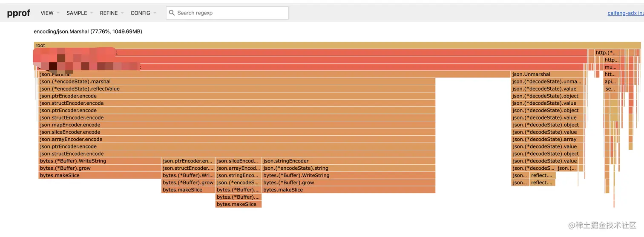Select json.mapEncoder.encode frame
This screenshot has width=644, height=237.
click(237, 125)
